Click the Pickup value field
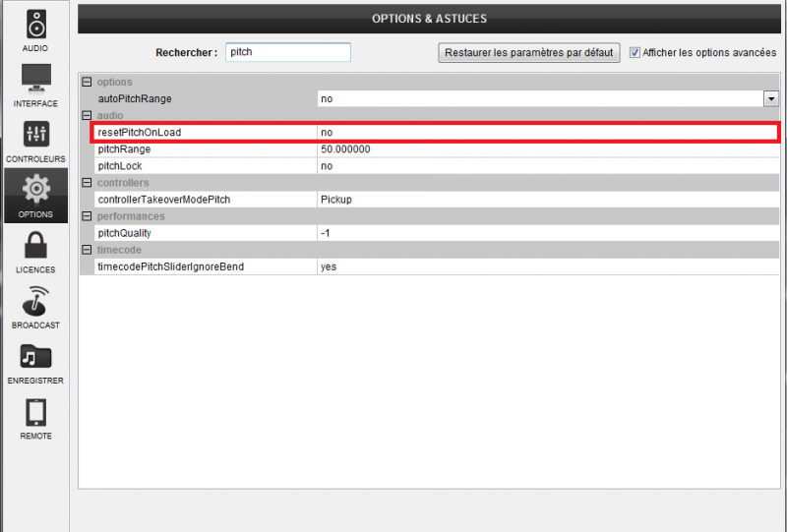The image size is (787, 532). [548, 200]
